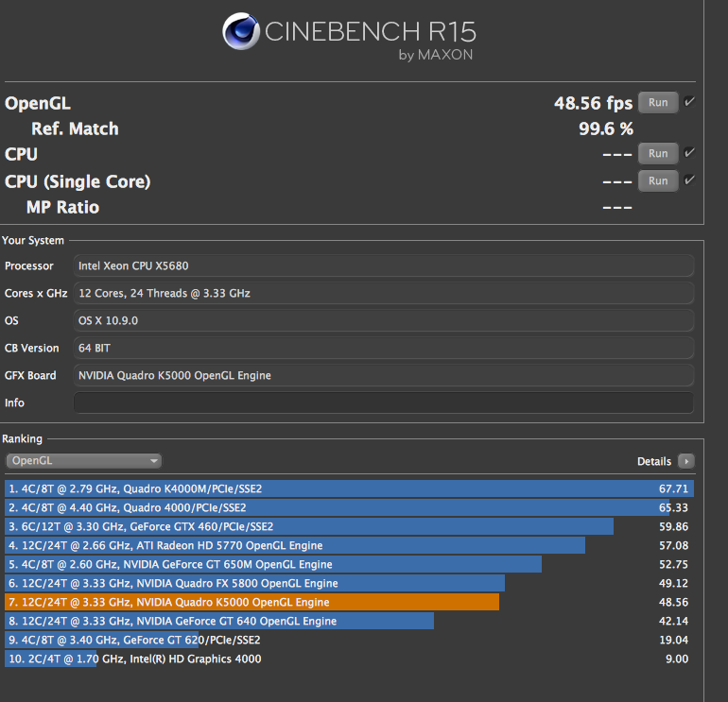This screenshot has width=728, height=702.
Task: Click the 67.71 score value
Action: [674, 488]
